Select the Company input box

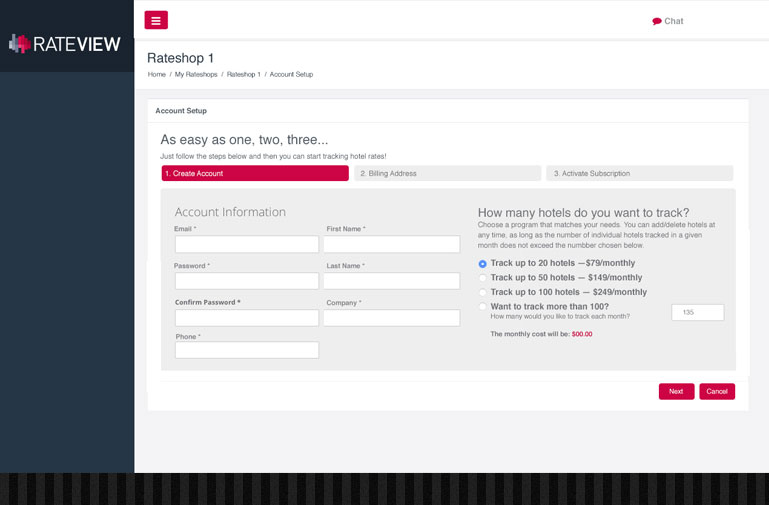click(x=391, y=318)
